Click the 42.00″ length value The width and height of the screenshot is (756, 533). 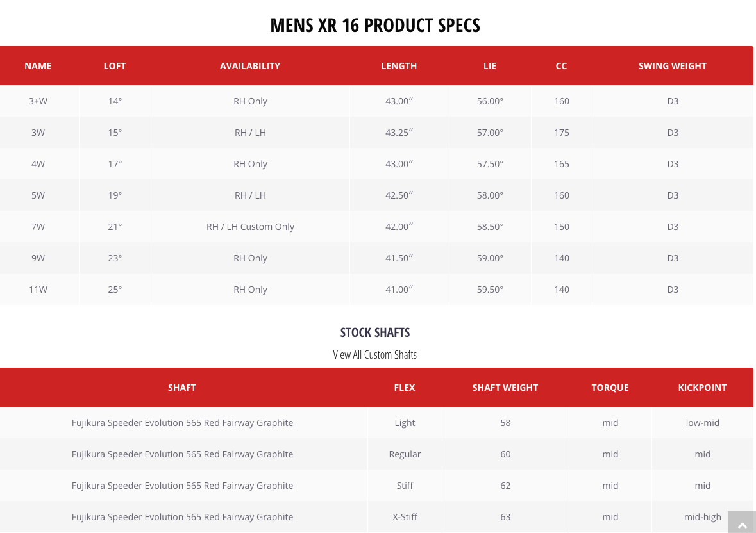coord(399,226)
